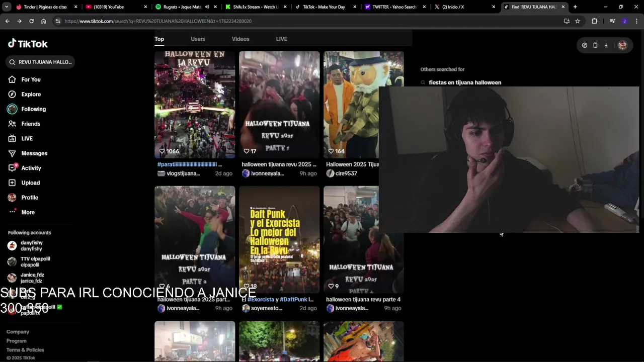The height and width of the screenshot is (362, 644).
Task: Click the vlogstijuana username link
Action: pos(183,173)
